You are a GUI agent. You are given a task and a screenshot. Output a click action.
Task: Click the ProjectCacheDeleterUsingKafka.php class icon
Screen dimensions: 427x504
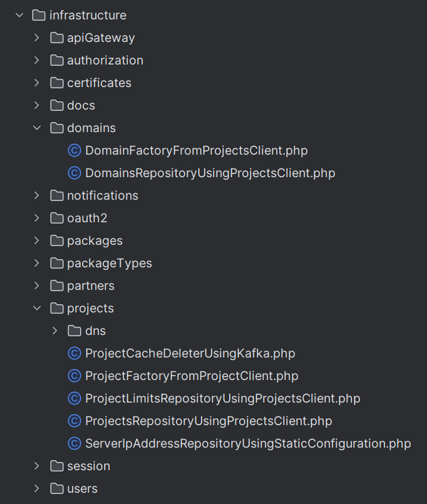pos(75,353)
